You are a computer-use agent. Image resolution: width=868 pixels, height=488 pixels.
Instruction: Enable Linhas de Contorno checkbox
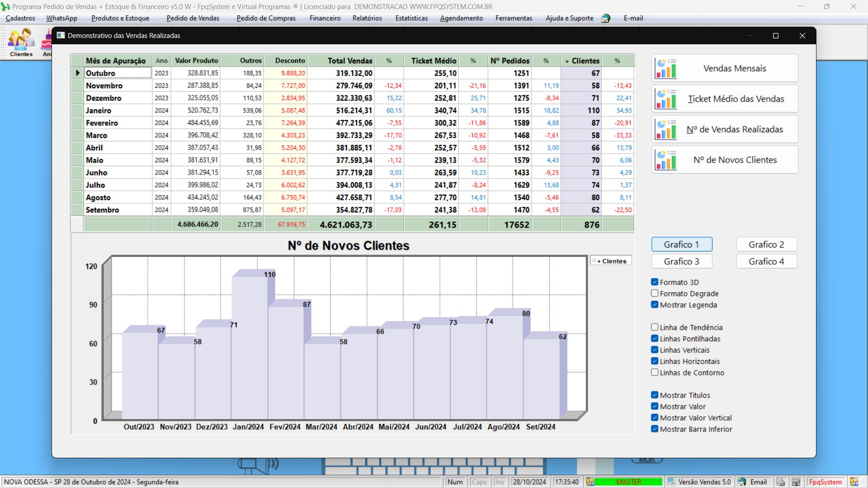point(655,372)
